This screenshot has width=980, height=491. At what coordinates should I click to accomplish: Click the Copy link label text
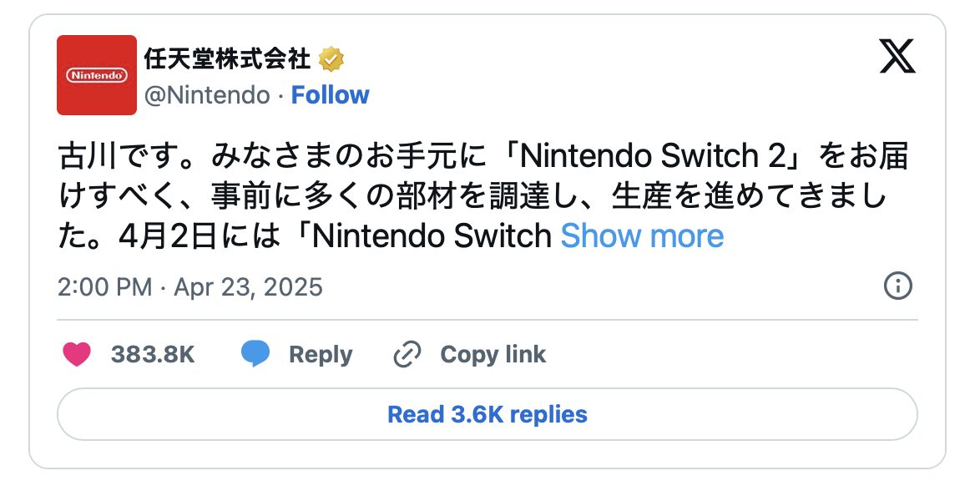click(492, 354)
